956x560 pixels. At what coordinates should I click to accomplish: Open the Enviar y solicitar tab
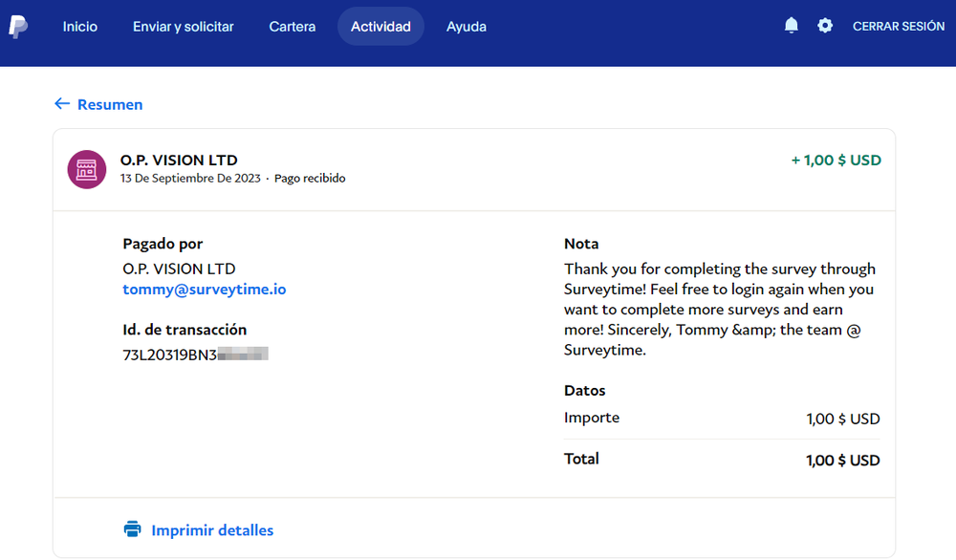pyautogui.click(x=183, y=27)
